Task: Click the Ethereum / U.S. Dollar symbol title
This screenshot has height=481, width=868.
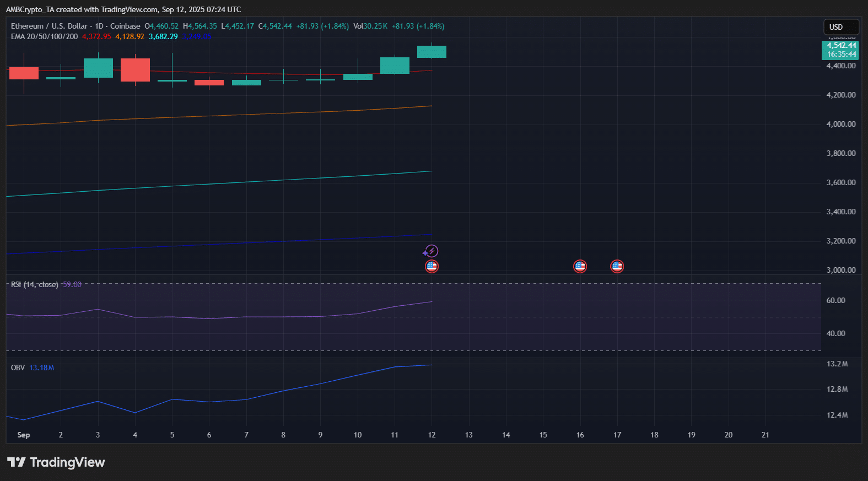Action: 49,26
